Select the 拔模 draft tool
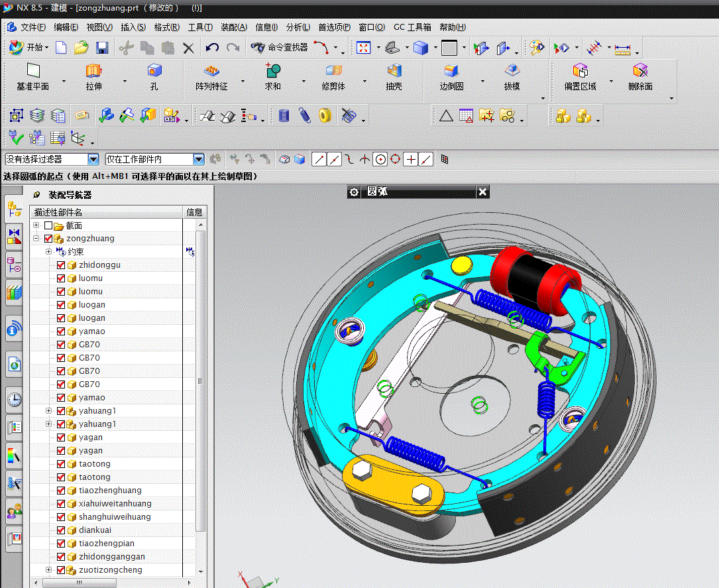Screen dimensions: 719x588 [512, 77]
